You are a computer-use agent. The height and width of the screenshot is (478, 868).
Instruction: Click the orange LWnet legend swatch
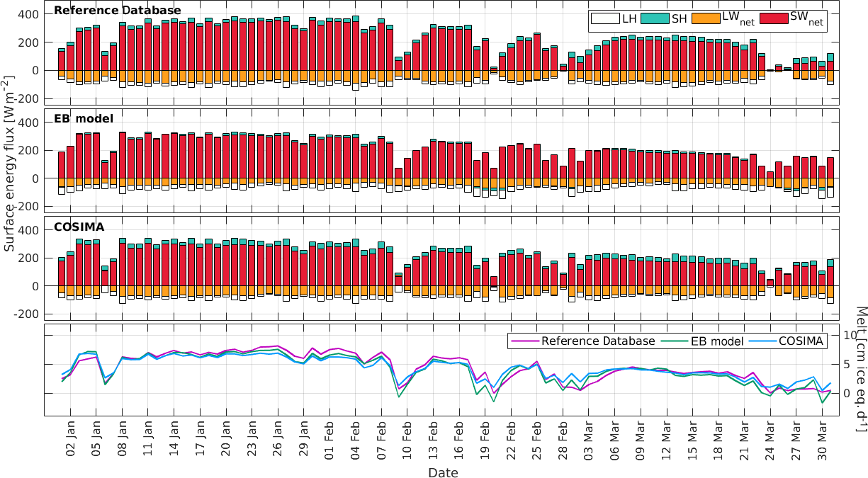705,20
